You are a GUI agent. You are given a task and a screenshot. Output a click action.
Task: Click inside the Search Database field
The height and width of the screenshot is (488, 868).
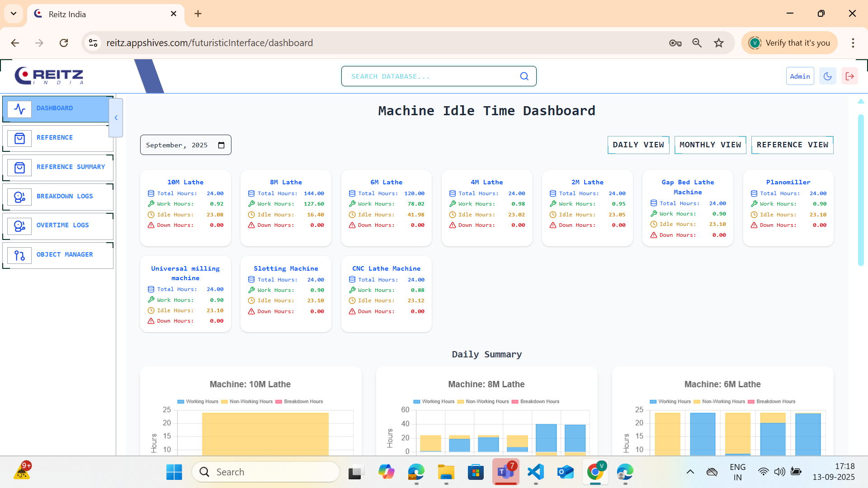(x=429, y=76)
